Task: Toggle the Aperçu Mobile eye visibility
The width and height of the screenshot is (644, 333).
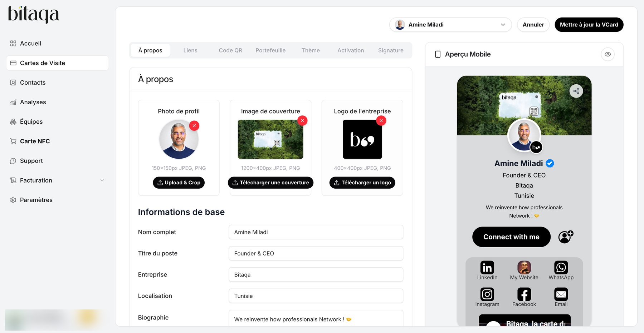Action: 608,54
